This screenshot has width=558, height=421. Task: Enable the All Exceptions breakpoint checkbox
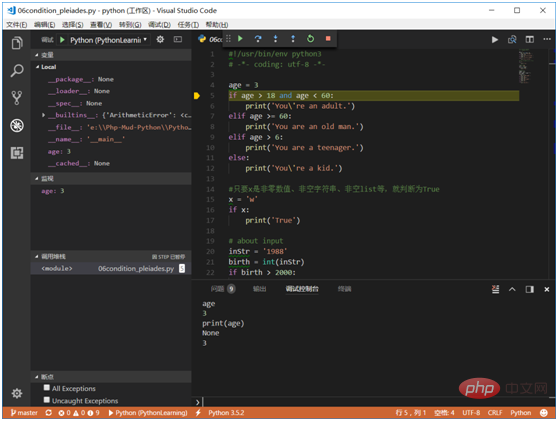point(47,388)
